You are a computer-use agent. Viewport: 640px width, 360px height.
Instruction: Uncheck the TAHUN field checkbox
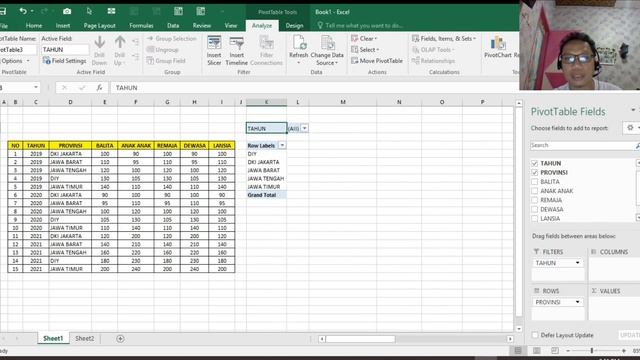534,163
